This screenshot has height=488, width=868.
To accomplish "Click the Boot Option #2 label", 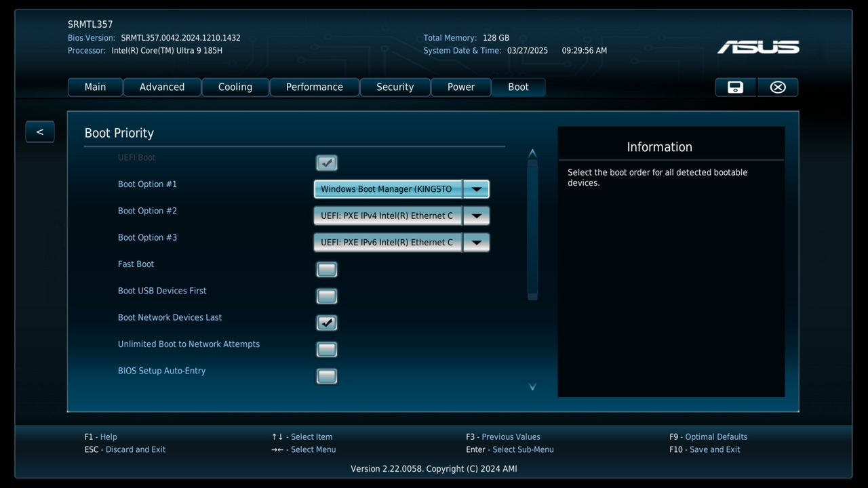I will point(147,211).
